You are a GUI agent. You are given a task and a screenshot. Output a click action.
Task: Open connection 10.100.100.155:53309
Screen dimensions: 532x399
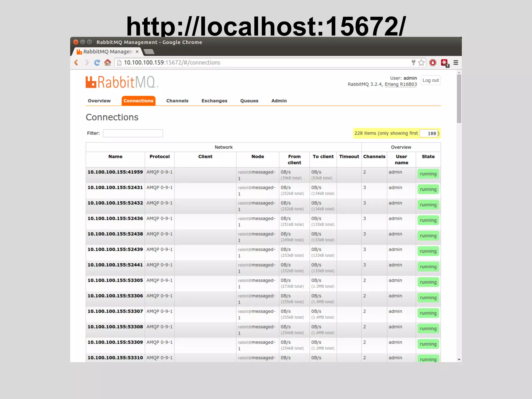point(115,342)
